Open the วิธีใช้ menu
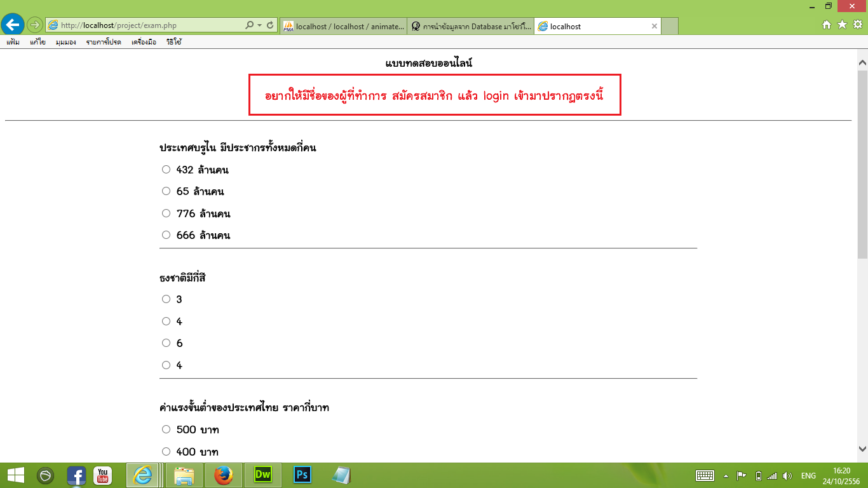 (x=174, y=42)
